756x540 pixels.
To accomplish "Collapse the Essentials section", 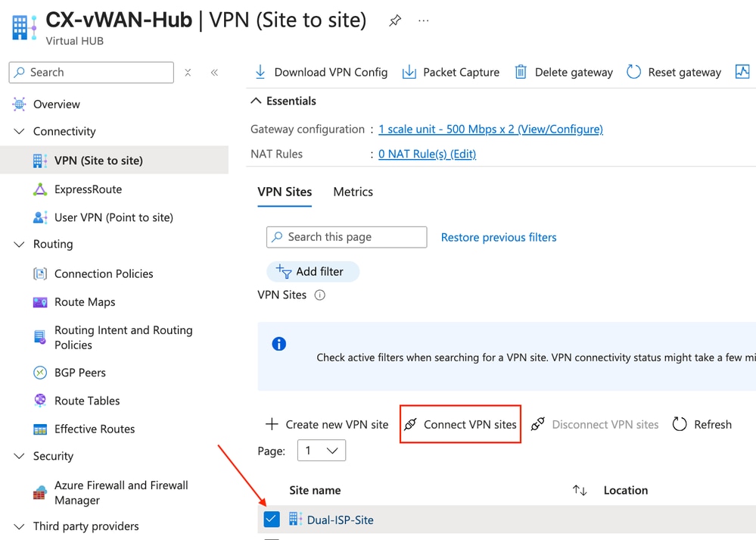I will (x=256, y=101).
